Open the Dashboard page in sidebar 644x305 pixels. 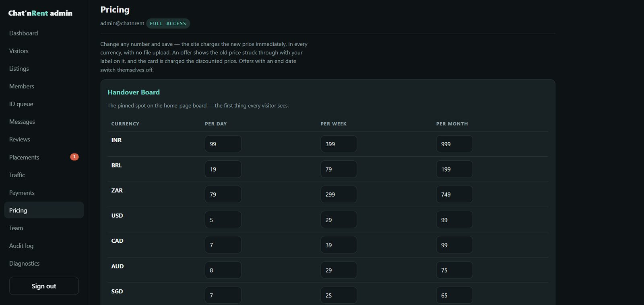pos(44,33)
